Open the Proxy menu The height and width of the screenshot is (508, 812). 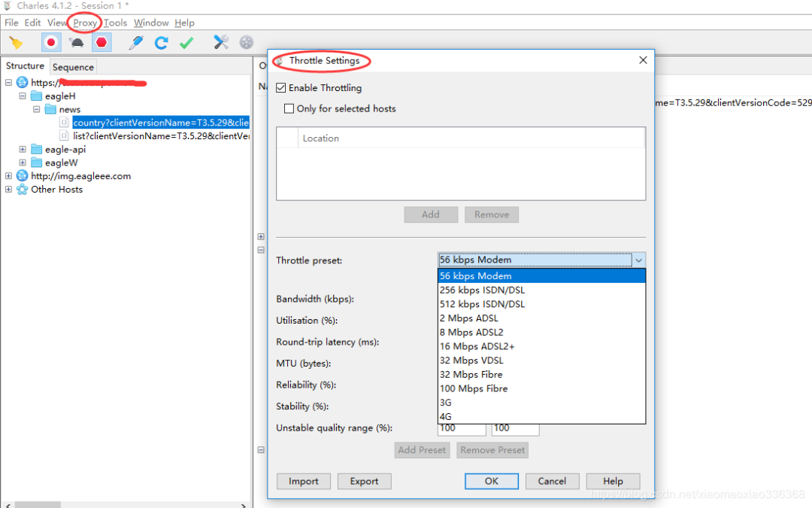coord(84,23)
